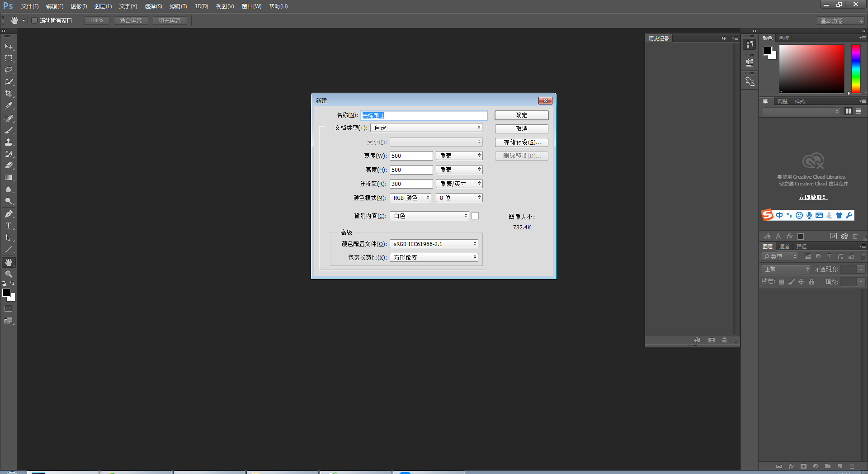This screenshot has height=474, width=868.
Task: Delete state trash icon in History panel
Action: 724,340
